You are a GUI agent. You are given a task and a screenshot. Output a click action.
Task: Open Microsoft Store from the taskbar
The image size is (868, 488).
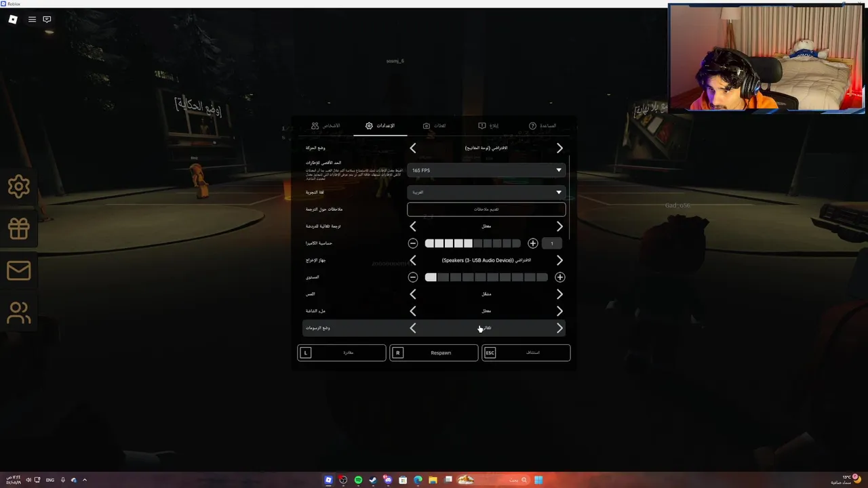403,480
